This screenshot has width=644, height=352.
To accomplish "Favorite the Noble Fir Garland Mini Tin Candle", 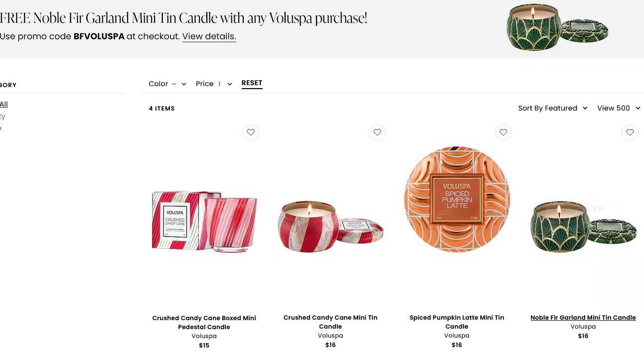I will (x=630, y=132).
